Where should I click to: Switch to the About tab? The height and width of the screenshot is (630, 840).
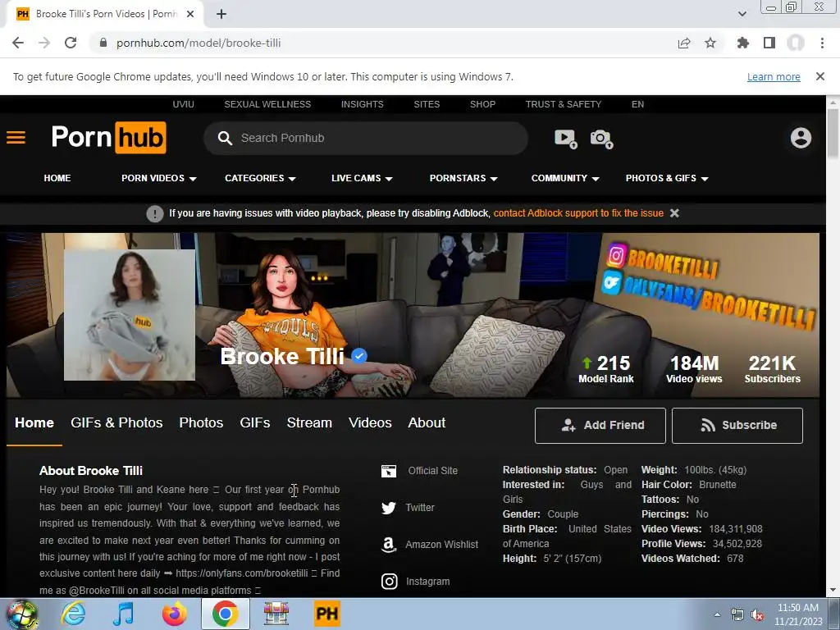coord(427,422)
